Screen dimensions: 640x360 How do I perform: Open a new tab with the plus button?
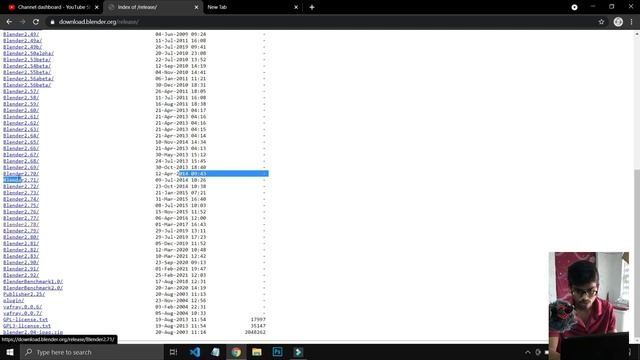(312, 7)
